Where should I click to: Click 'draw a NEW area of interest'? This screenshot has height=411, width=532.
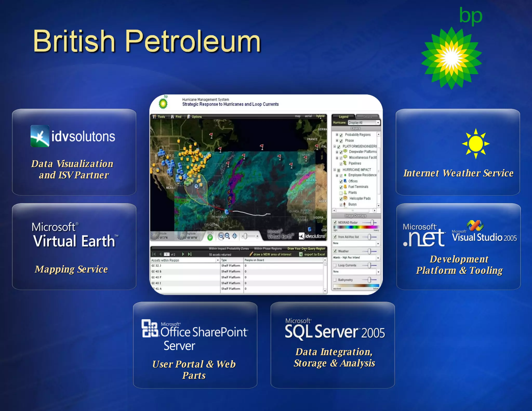270,254
